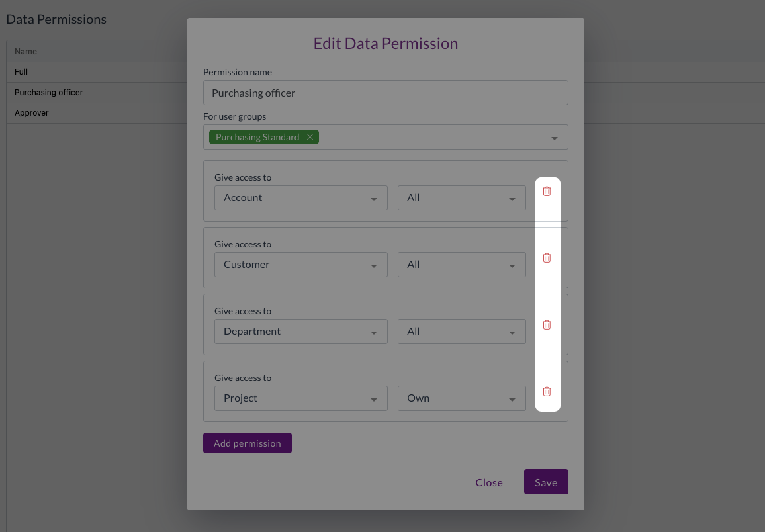Close the Edit Data Permission dialog
Viewport: 765px width, 532px height.
point(489,482)
